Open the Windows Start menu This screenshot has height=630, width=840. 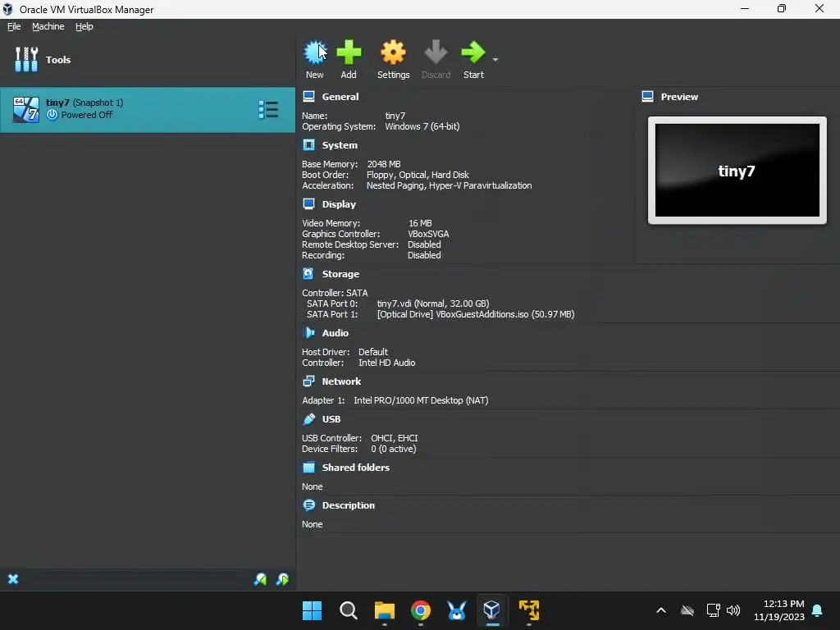tap(313, 610)
